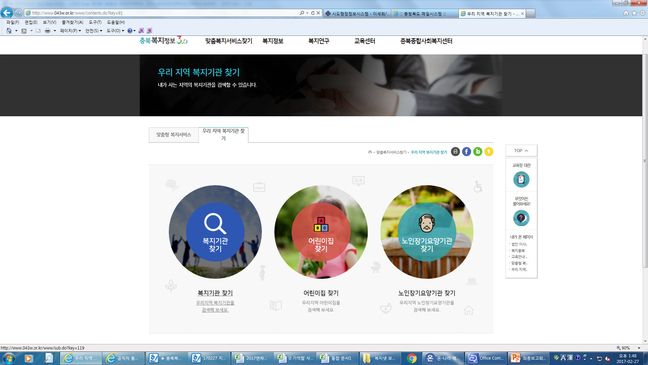Open the 편집(E) menu
This screenshot has height=365, width=648.
tap(31, 22)
